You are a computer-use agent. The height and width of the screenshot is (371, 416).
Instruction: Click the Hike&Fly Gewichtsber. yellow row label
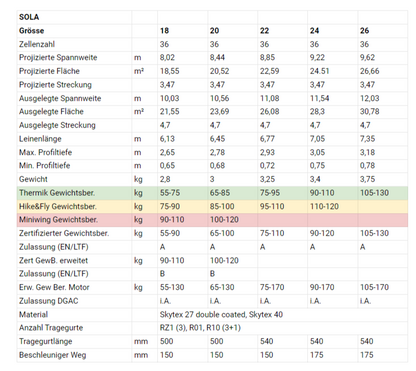pyautogui.click(x=58, y=206)
